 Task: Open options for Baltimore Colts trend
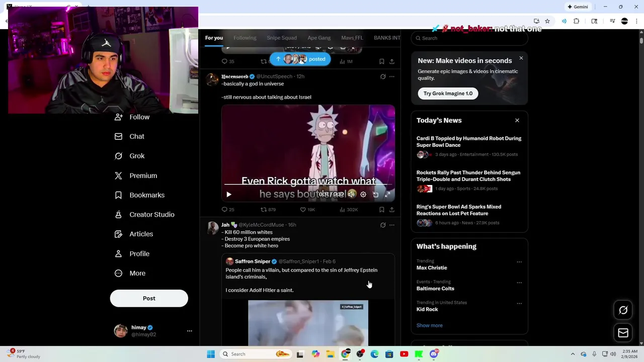[x=519, y=283]
